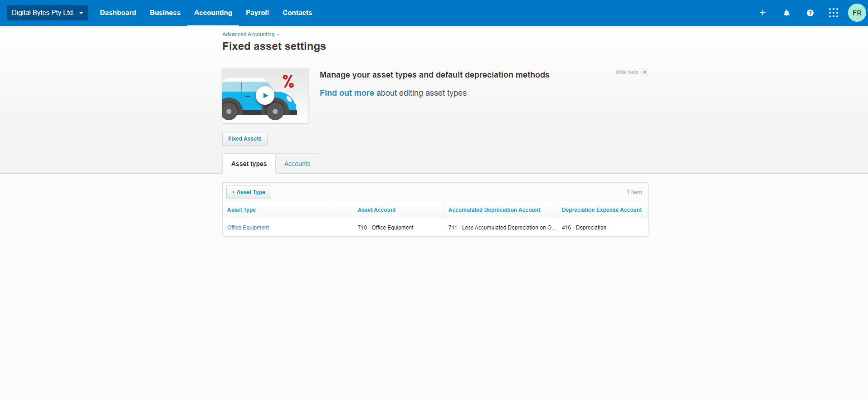
Task: Open the FR user avatar menu
Action: 857,13
